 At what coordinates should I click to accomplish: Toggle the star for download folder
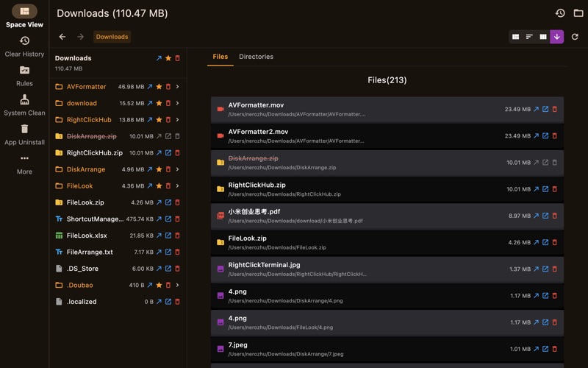[x=159, y=103]
